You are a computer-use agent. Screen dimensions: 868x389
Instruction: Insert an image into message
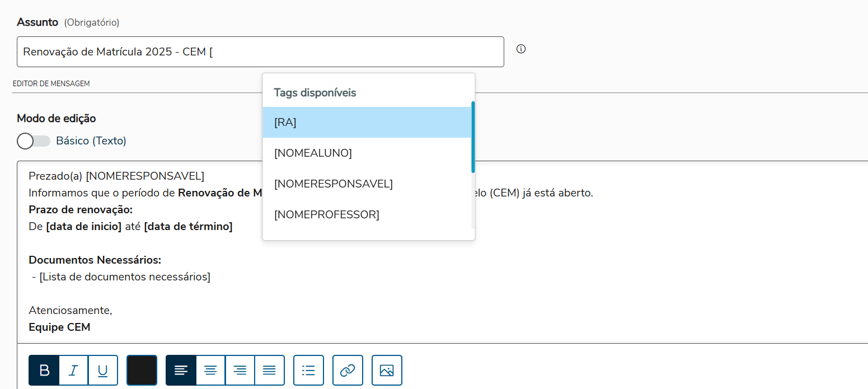[x=387, y=371]
